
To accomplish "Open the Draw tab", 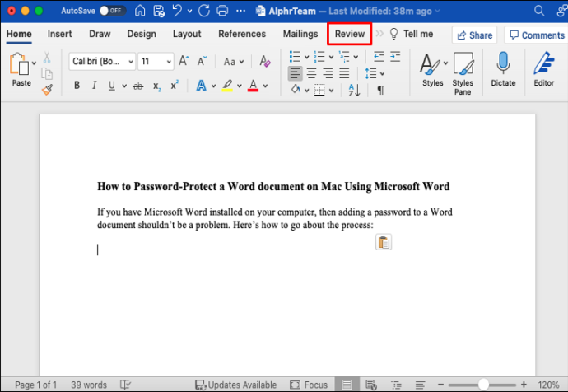I will click(100, 34).
